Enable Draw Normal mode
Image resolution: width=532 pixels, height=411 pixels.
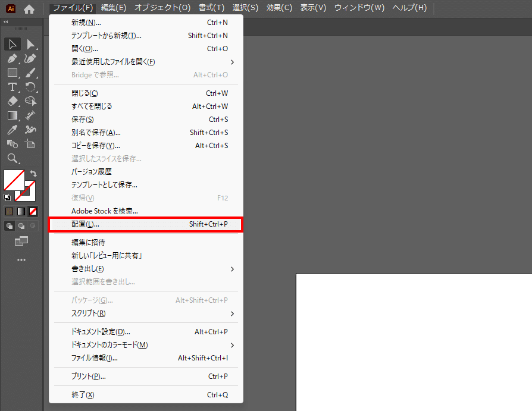10,226
